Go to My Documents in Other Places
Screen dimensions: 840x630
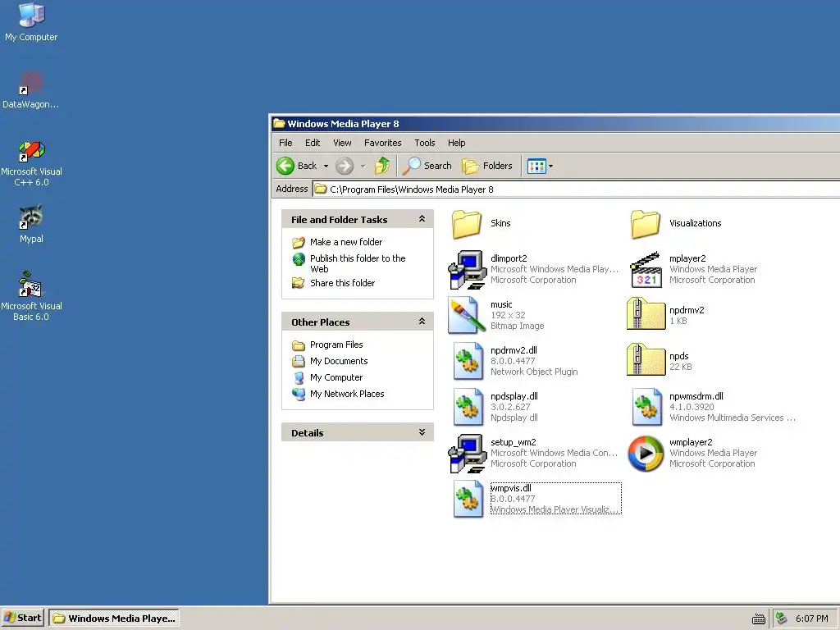pyautogui.click(x=339, y=361)
